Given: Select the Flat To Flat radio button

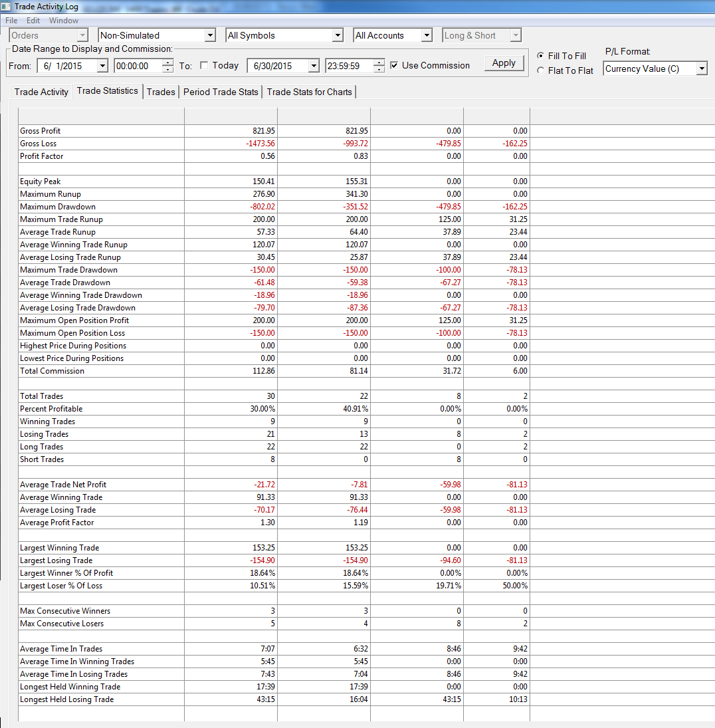Looking at the screenshot, I should click(540, 70).
